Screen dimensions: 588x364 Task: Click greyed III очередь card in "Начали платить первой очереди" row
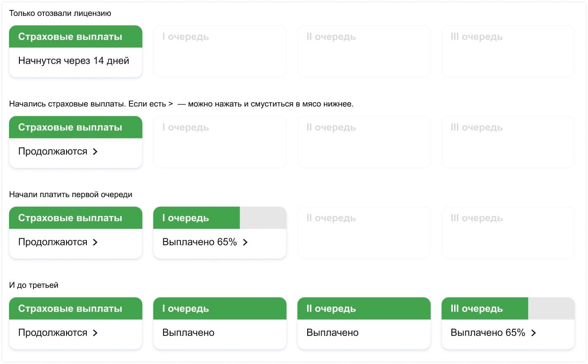coord(507,232)
